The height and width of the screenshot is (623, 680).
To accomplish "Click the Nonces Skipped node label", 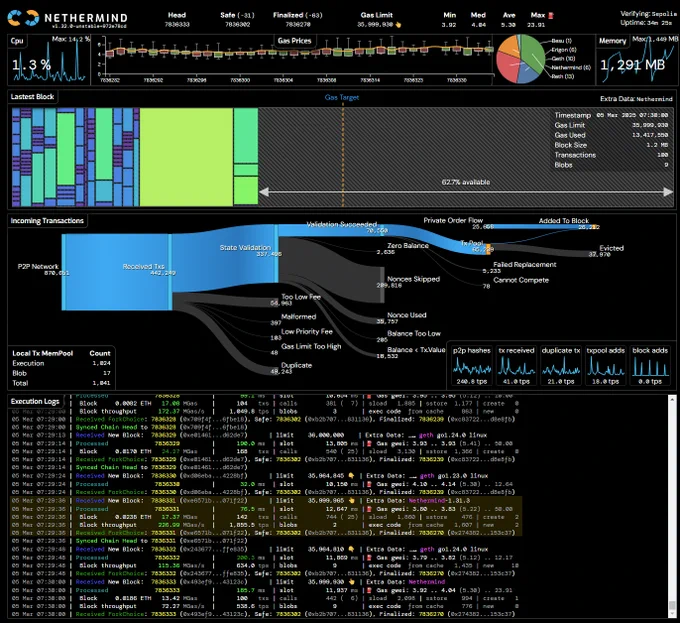I will pyautogui.click(x=413, y=279).
